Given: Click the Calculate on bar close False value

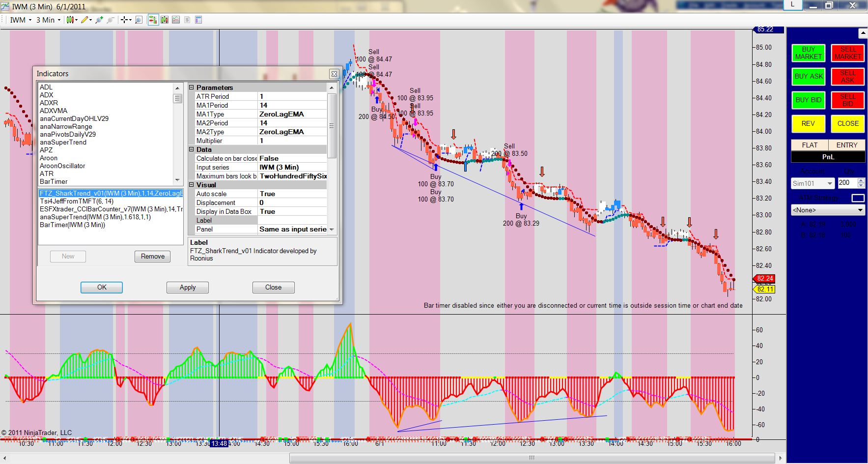Looking at the screenshot, I should (x=292, y=158).
